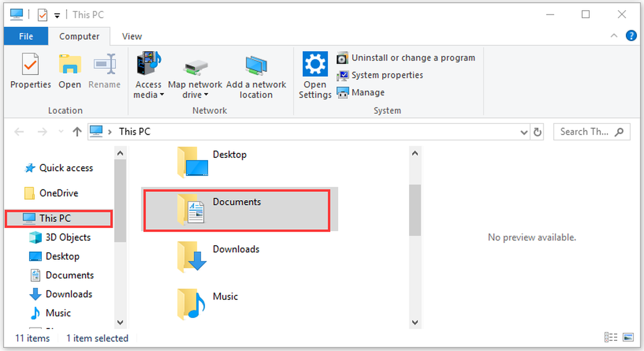This screenshot has width=644, height=351.
Task: Select the Computer ribbon tab
Action: pyautogui.click(x=79, y=36)
